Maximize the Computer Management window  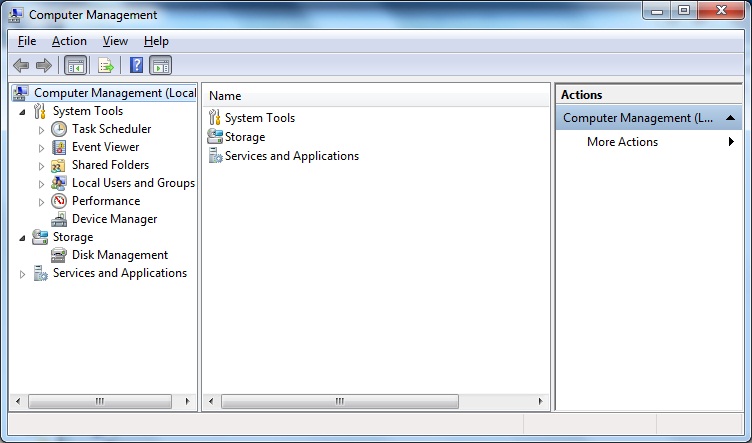pyautogui.click(x=684, y=11)
